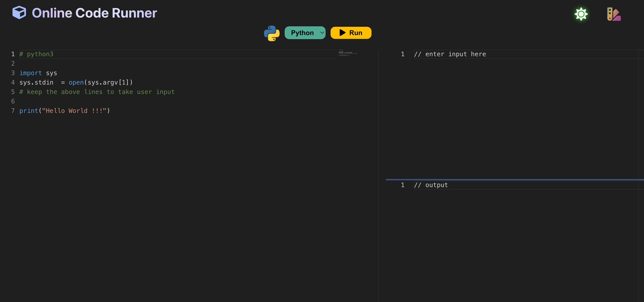Click the '# python3' comment line
Screen dimensions: 644x302
point(36,54)
